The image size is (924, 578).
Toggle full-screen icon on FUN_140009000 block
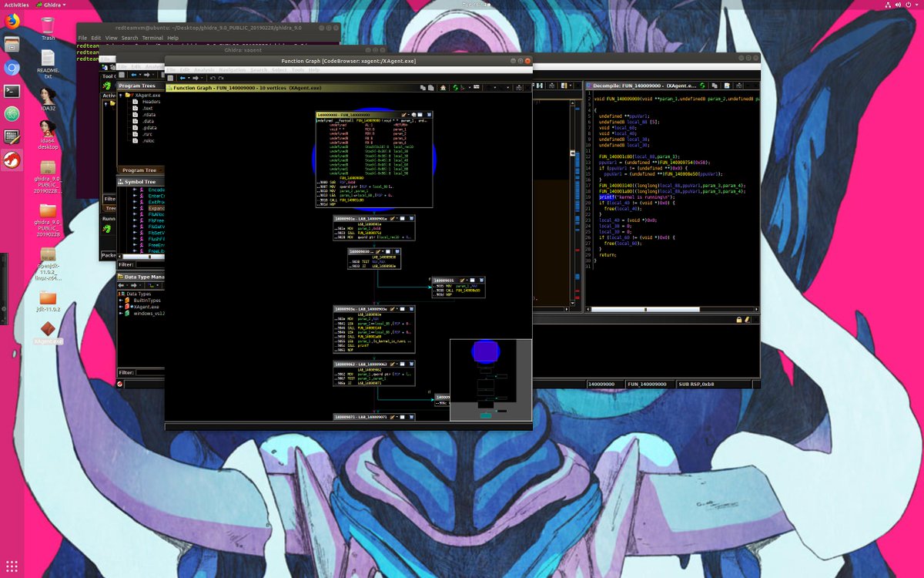click(420, 115)
